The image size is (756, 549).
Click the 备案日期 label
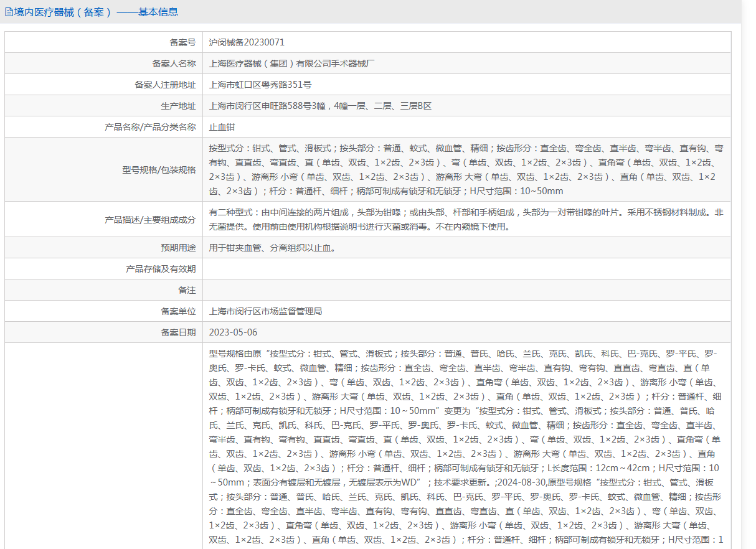(178, 332)
